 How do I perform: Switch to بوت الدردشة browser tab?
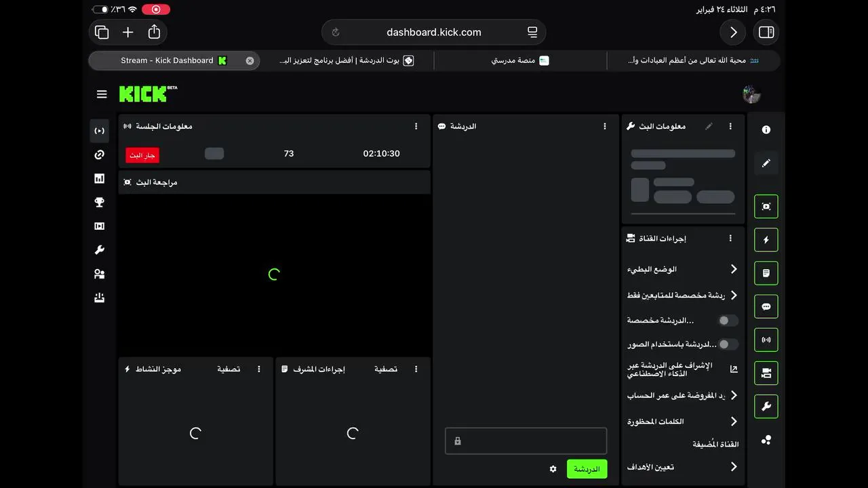347,60
